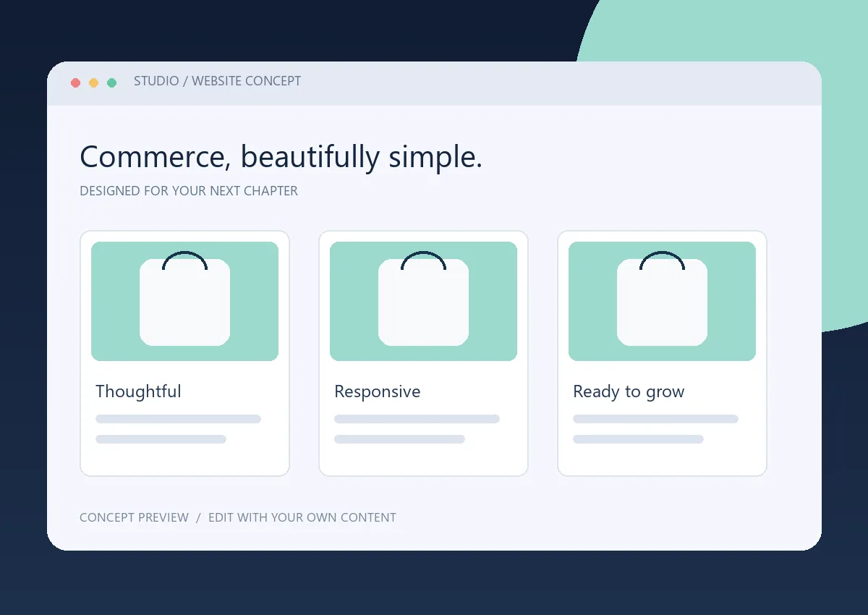The height and width of the screenshot is (615, 868).
Task: Click the shopping bag icon above Responsive
Action: tap(423, 298)
